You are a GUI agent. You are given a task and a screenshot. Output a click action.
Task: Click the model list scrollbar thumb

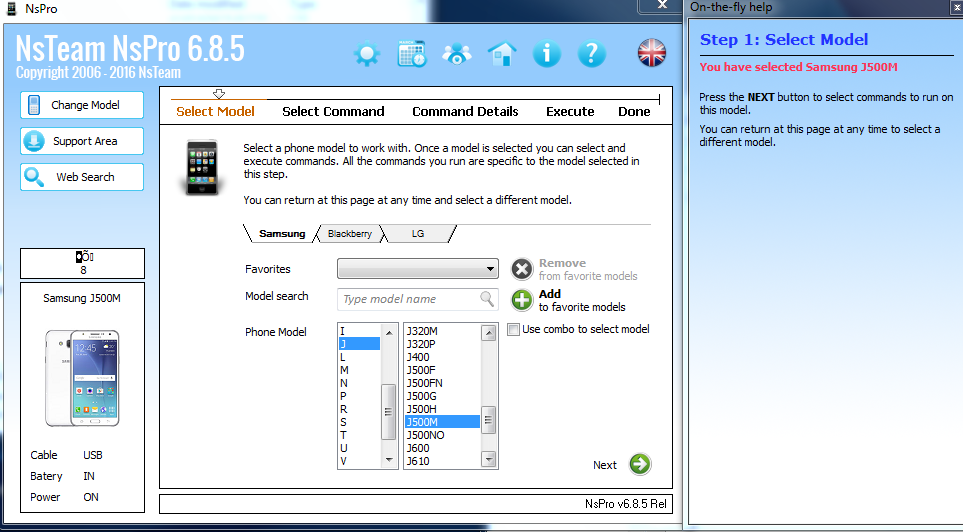(x=489, y=420)
